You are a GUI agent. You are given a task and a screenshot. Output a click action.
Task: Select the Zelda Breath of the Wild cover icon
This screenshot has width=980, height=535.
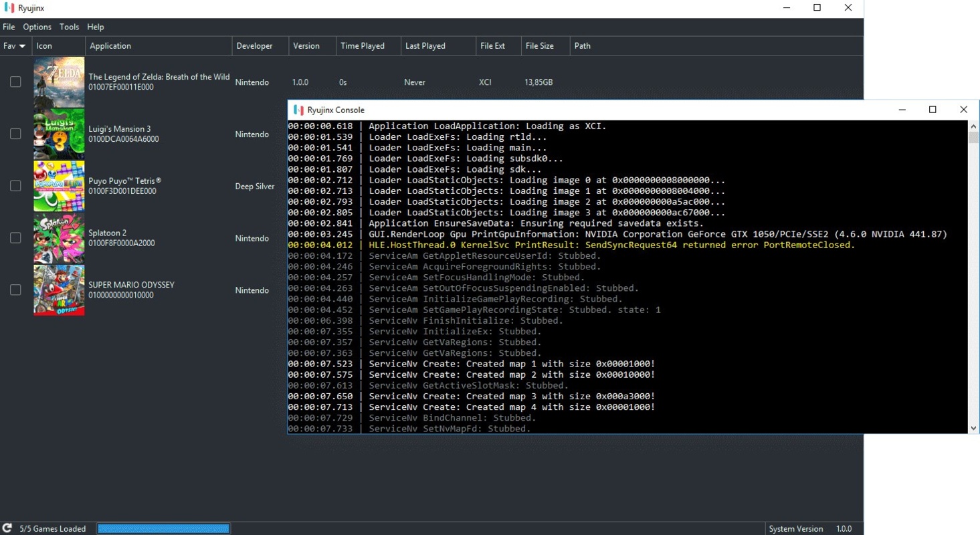(x=59, y=82)
